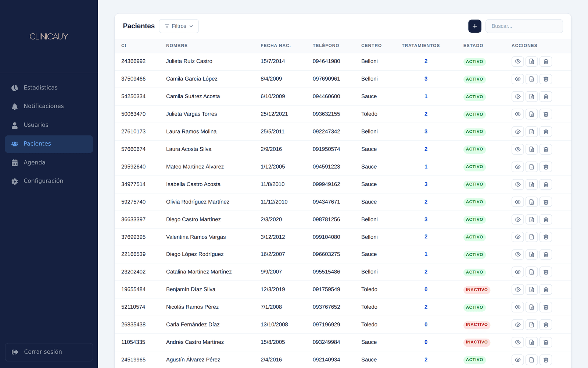This screenshot has width=588, height=368.
Task: Click trash icon for Laura Ramos Molina
Action: point(546,132)
